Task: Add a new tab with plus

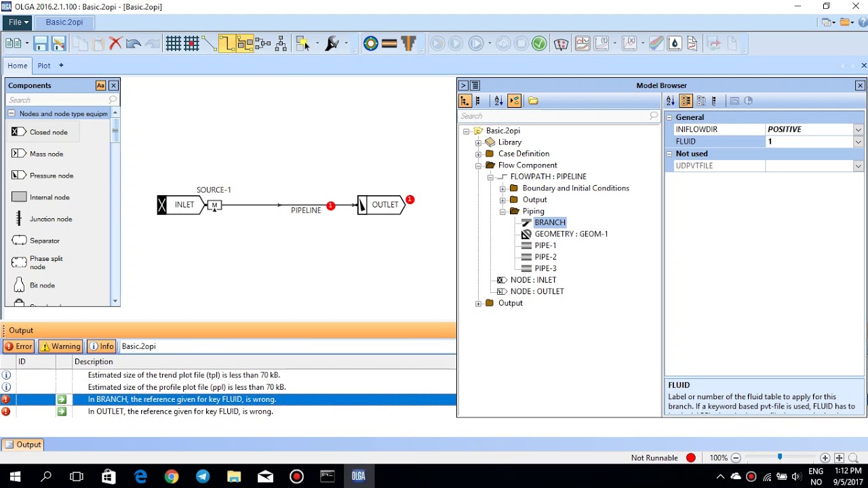Action: pos(61,66)
